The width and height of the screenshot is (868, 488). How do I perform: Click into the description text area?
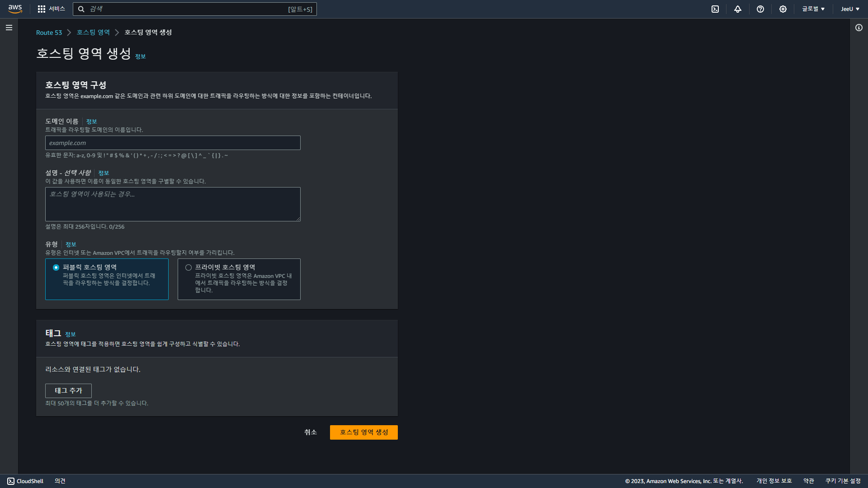click(173, 204)
